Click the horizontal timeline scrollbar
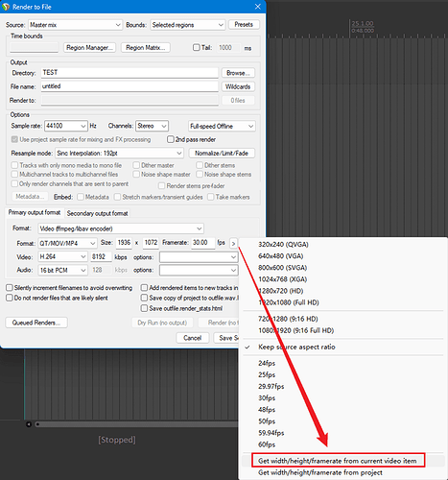The width and height of the screenshot is (448, 480). point(136,424)
